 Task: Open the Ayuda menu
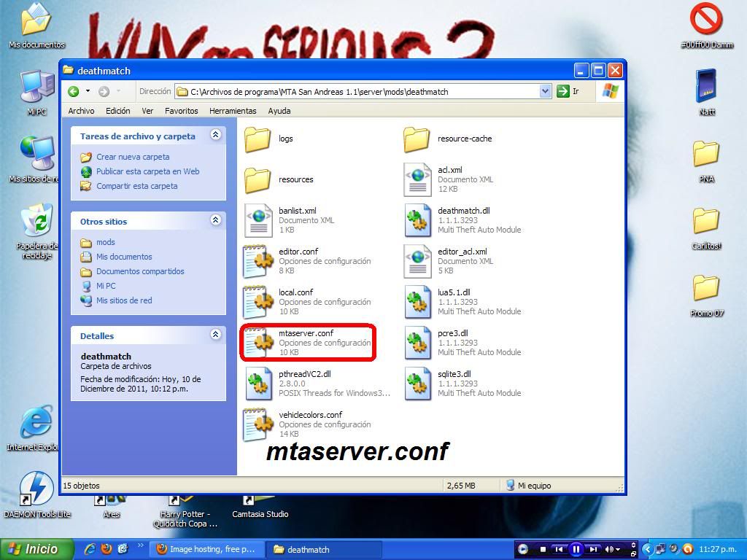pyautogui.click(x=279, y=111)
